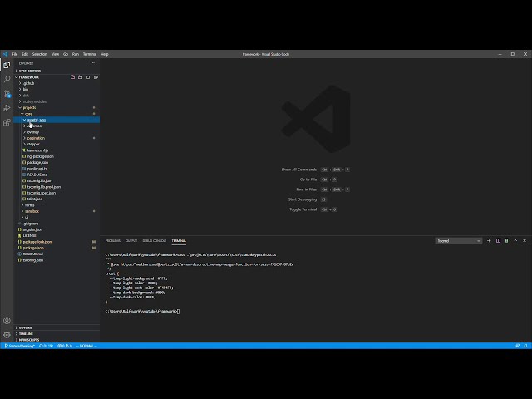This screenshot has height=399, width=532.
Task: Open the Help menu
Action: click(105, 54)
